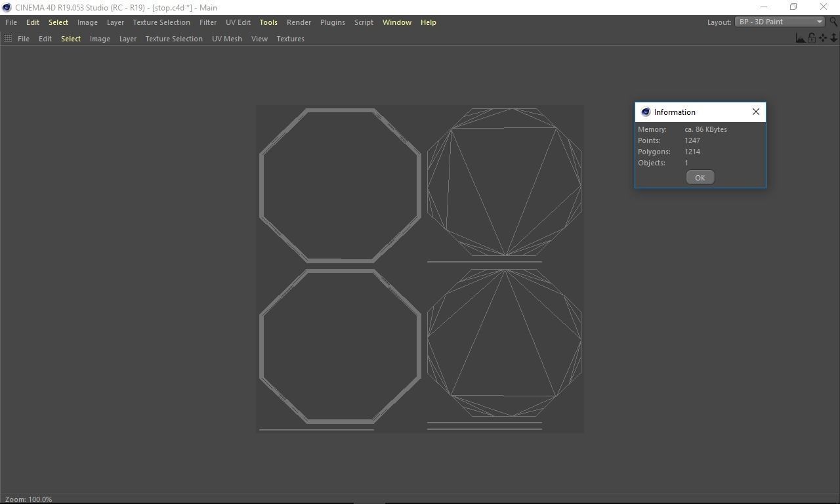Click the Objects label in the dialog
The image size is (840, 504).
tap(652, 163)
